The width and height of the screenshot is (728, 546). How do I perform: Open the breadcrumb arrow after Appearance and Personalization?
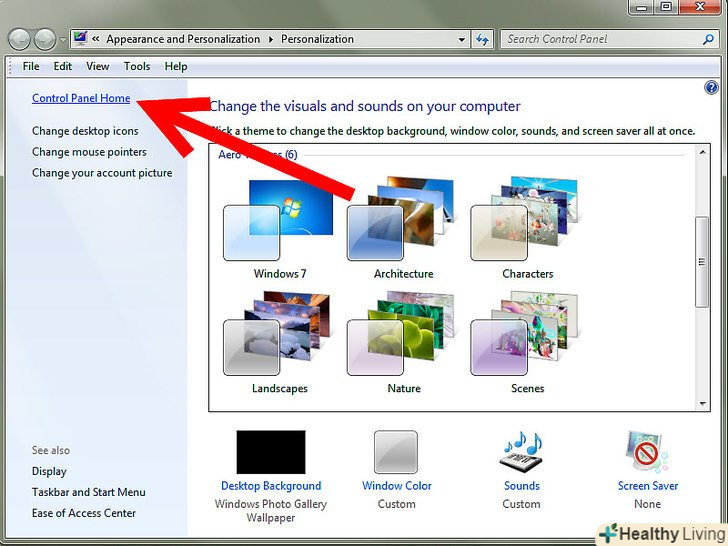271,39
